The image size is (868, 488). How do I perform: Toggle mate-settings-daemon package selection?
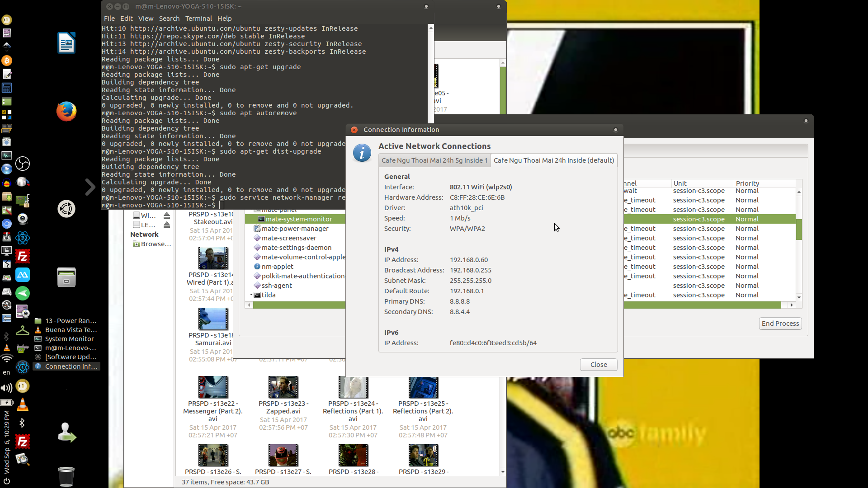tap(296, 247)
